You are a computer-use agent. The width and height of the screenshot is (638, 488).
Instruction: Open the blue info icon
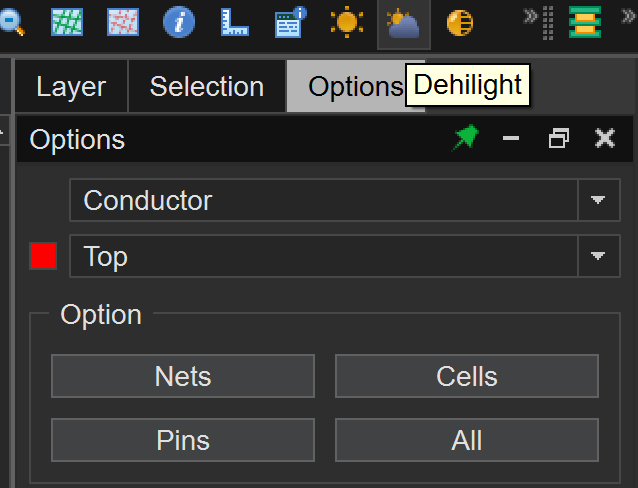[x=179, y=22]
